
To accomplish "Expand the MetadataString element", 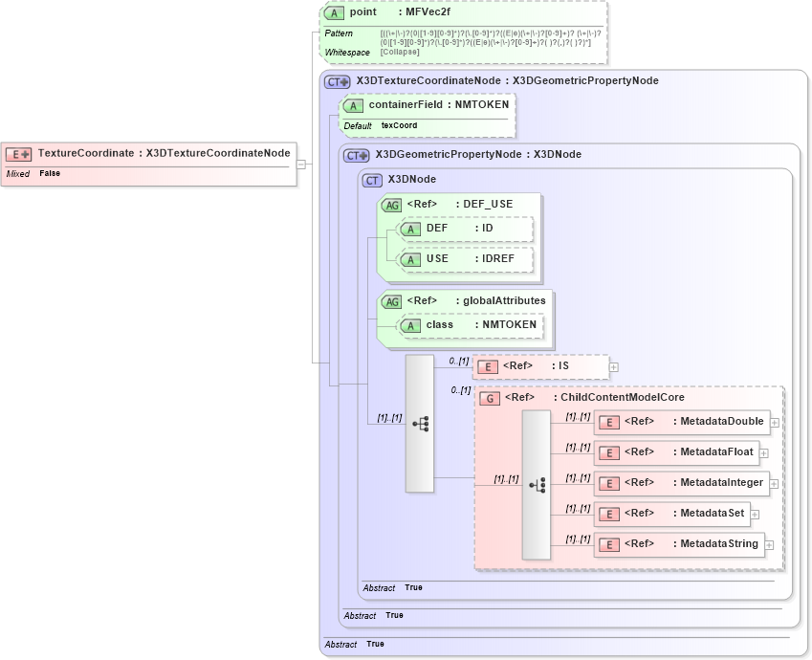I will 769,545.
